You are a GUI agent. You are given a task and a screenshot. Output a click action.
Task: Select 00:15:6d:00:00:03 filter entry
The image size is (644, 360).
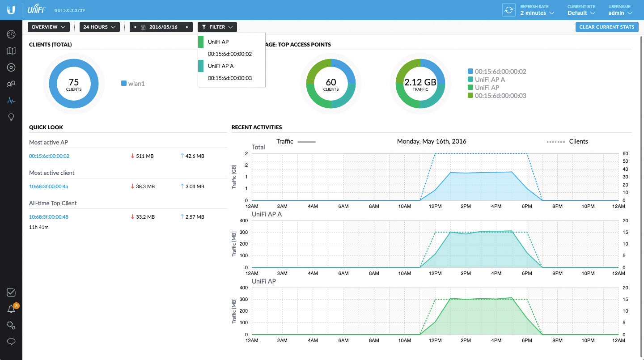(x=229, y=78)
